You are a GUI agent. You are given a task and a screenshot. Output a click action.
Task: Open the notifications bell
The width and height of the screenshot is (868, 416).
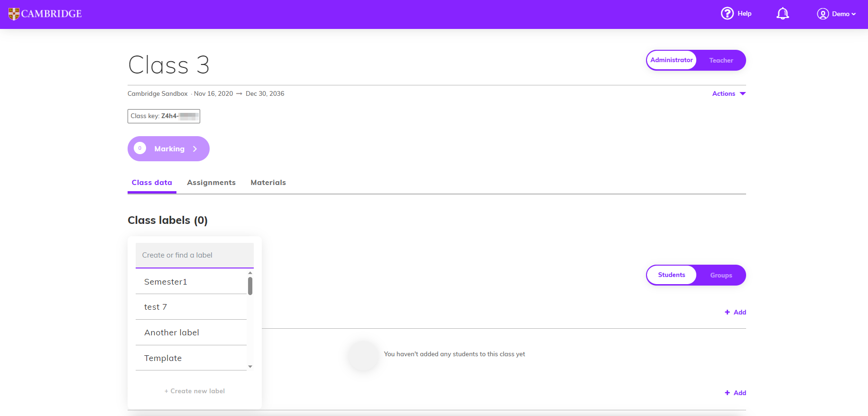click(x=783, y=14)
